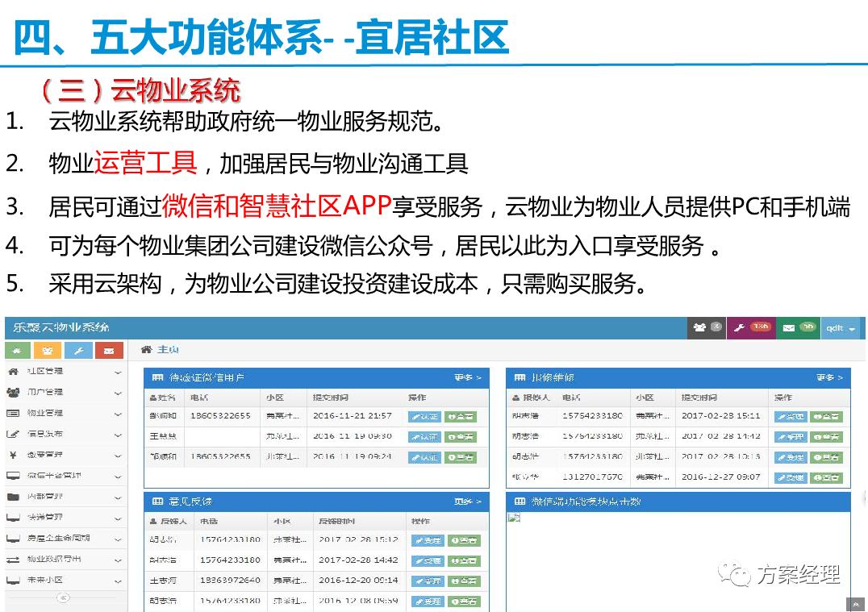Viewport: 868px width, 612px height.
Task: Select the home icon in the mini toolbar
Action: [x=18, y=350]
